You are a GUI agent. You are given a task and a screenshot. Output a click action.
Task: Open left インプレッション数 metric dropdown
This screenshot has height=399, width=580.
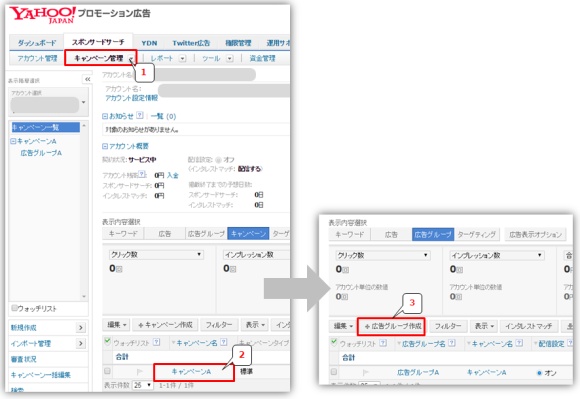click(x=256, y=254)
